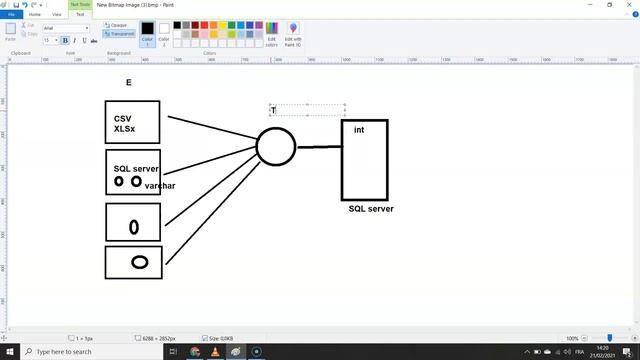Click the circular app icon on taskbar
The height and width of the screenshot is (360, 640).
[256, 351]
